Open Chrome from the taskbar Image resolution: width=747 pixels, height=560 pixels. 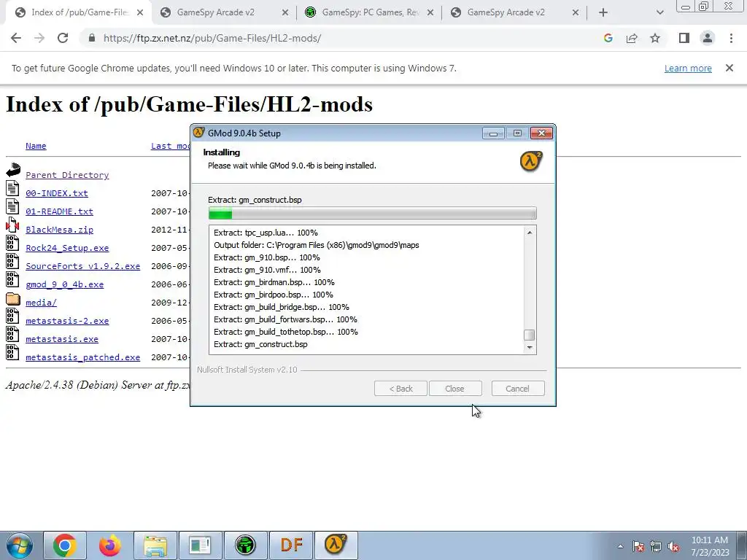pyautogui.click(x=65, y=545)
